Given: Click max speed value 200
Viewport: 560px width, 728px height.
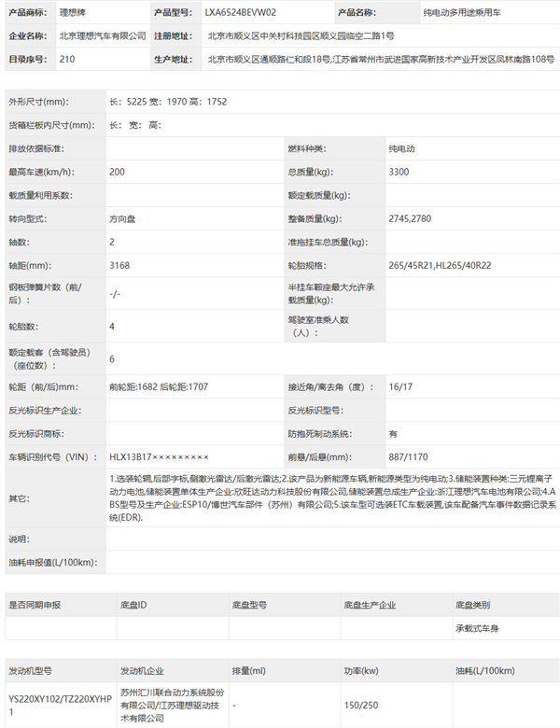Looking at the screenshot, I should pos(117,172).
